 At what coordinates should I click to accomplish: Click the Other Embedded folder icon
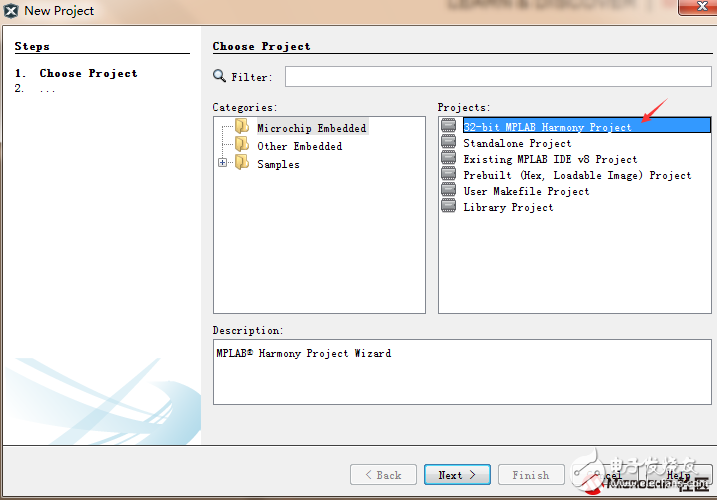242,144
